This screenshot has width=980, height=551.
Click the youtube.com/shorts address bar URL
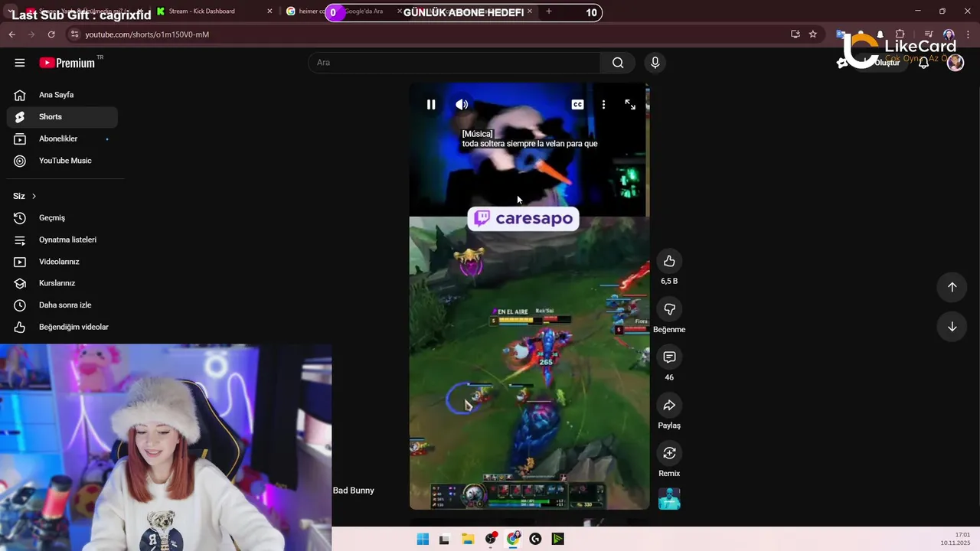click(x=147, y=34)
